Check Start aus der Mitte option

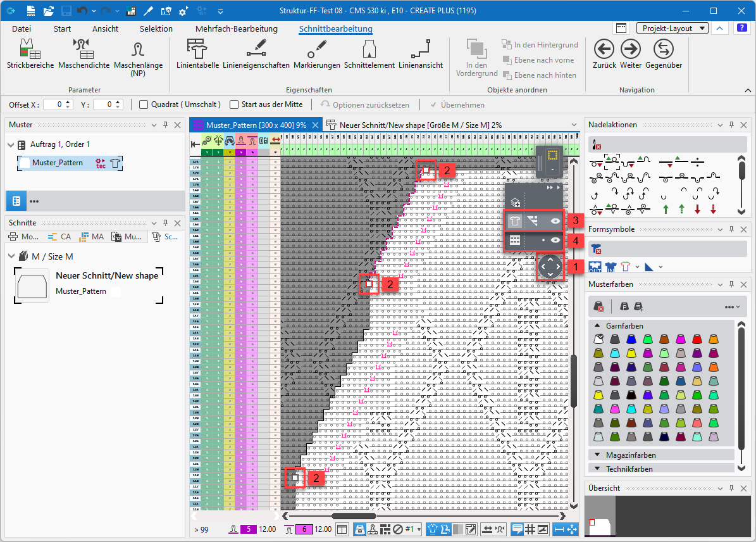click(x=234, y=104)
